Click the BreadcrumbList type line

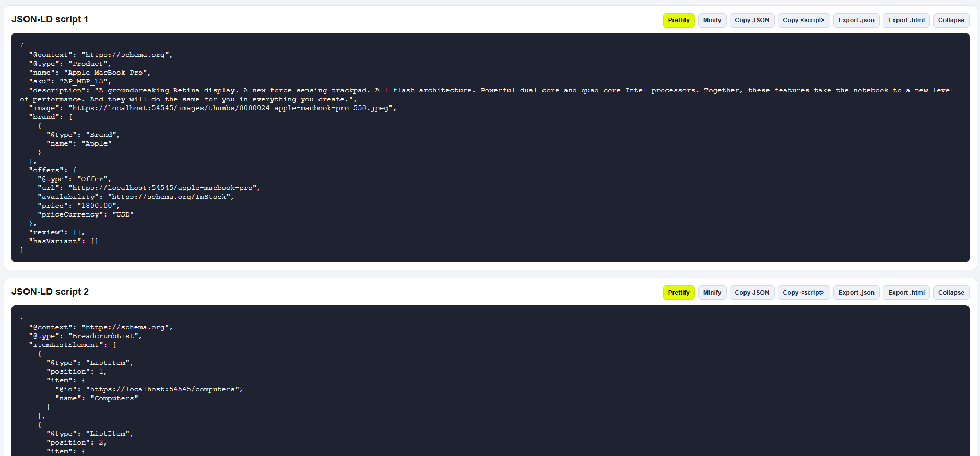click(x=86, y=336)
